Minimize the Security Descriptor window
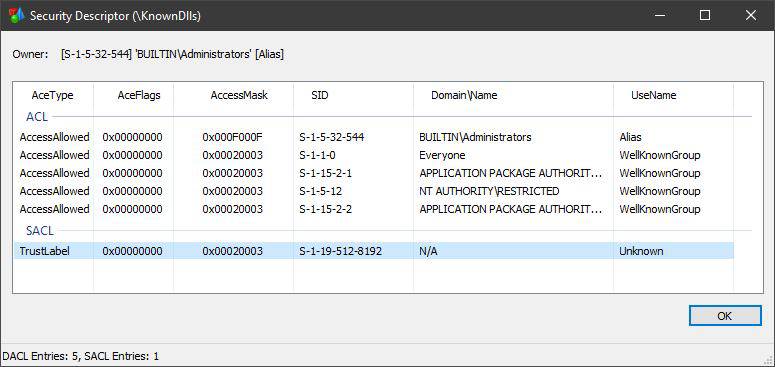 (660, 16)
